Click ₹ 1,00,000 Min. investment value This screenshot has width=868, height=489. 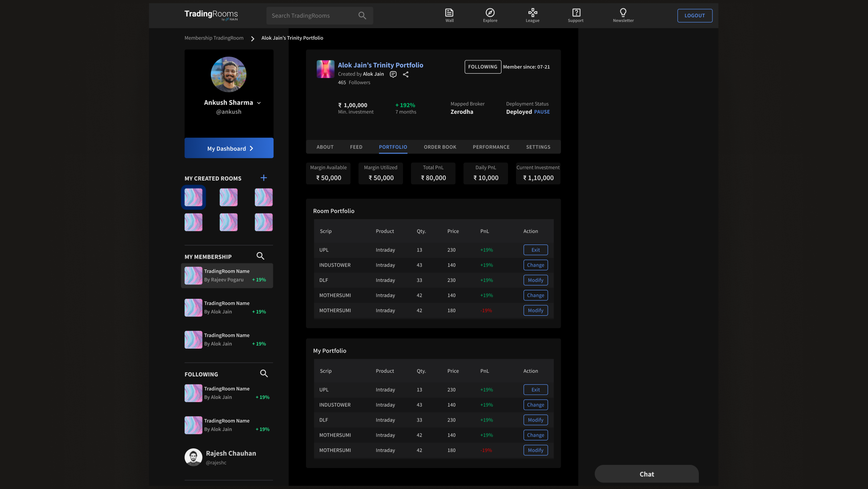click(x=352, y=105)
